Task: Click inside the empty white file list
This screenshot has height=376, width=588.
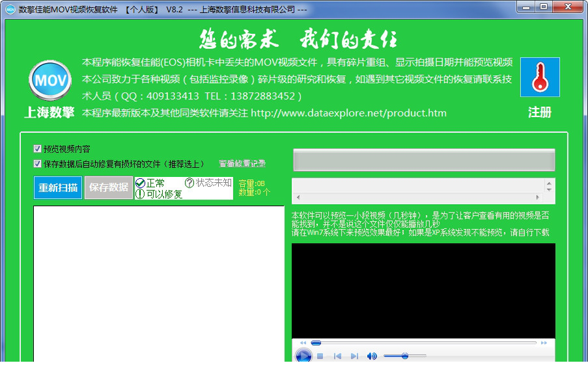Action: (159, 284)
